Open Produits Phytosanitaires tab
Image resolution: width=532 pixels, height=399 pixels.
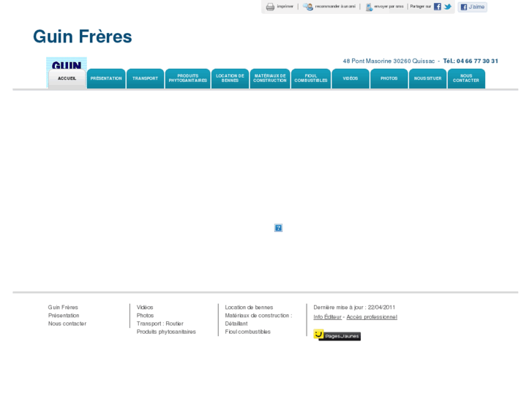187,79
